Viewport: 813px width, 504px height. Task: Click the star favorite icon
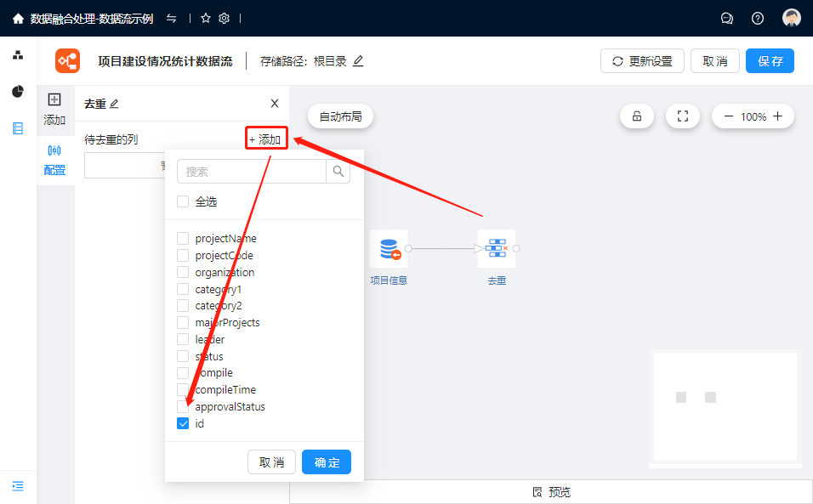coord(206,18)
